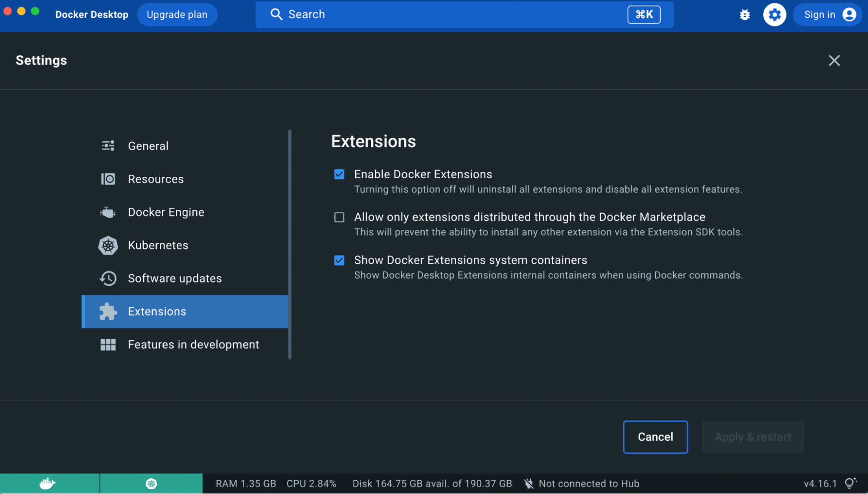868x494 pixels.
Task: Click the Docker Engine whale icon
Action: pyautogui.click(x=108, y=212)
